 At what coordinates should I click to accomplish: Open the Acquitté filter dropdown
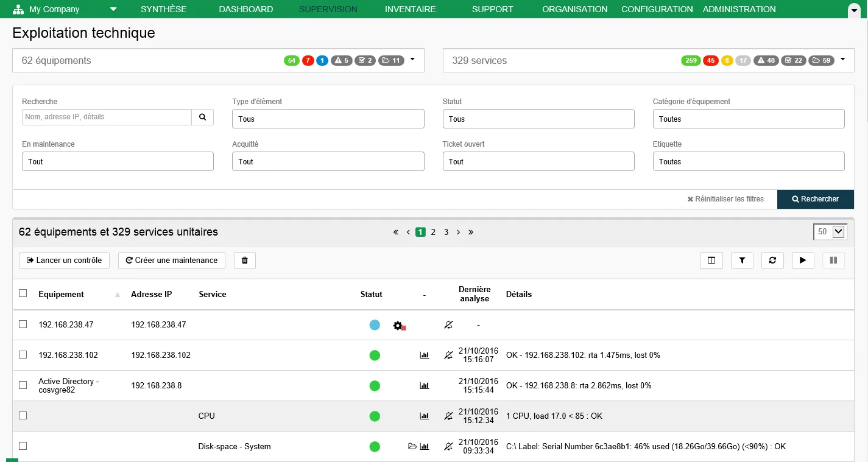[328, 162]
